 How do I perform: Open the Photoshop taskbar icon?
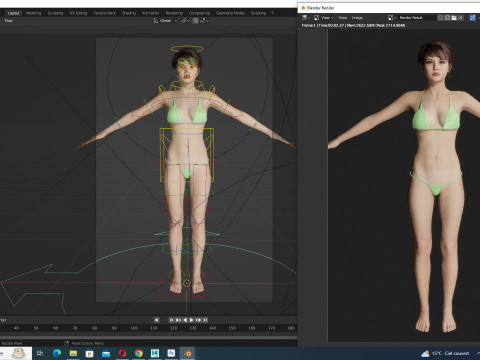pyautogui.click(x=171, y=353)
